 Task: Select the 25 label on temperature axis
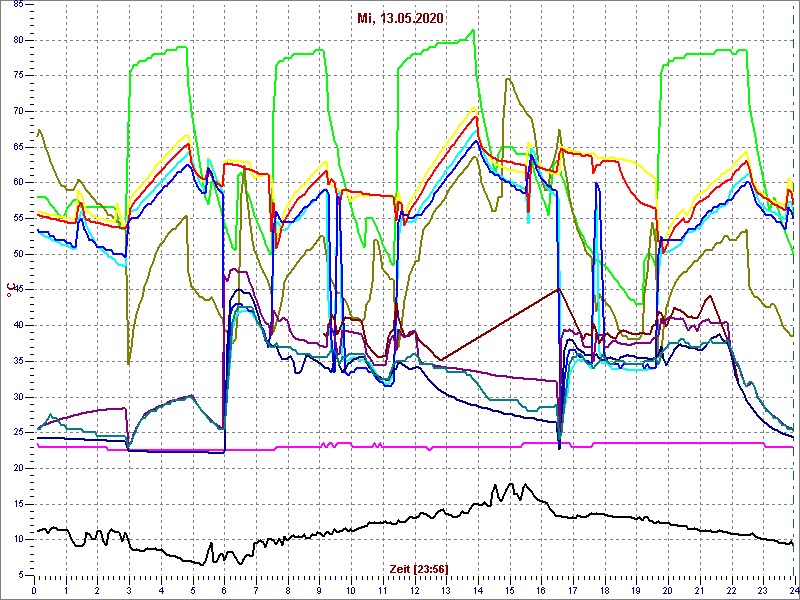[17, 433]
